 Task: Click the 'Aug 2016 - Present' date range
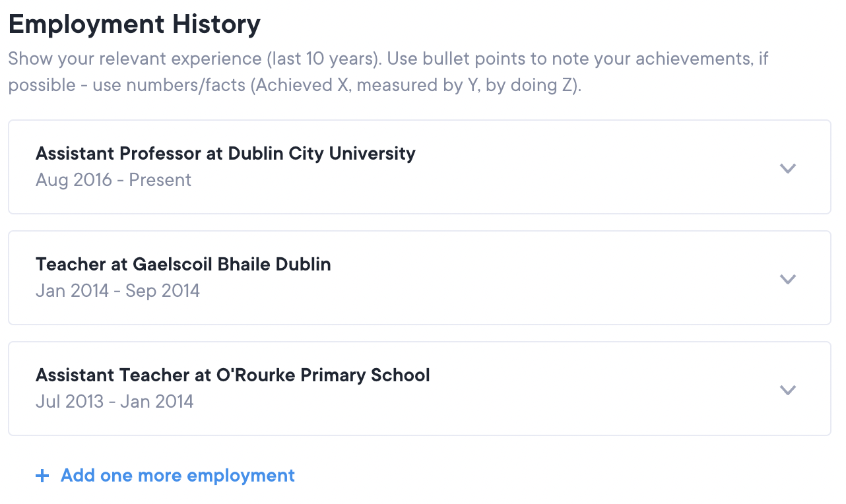113,180
